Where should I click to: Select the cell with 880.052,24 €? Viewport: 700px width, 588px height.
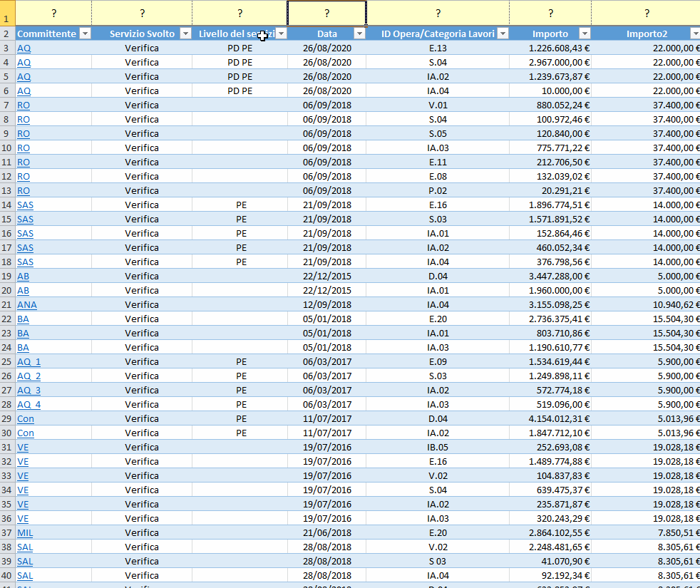(550, 105)
